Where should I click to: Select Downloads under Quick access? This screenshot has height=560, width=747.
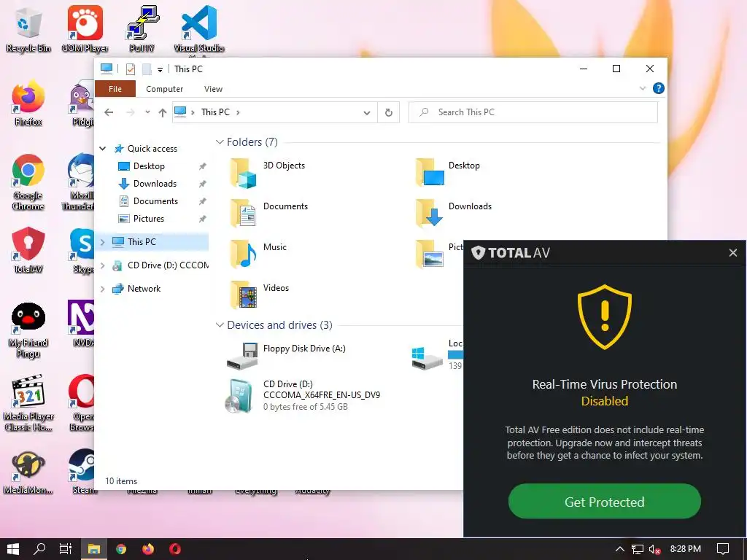(155, 184)
